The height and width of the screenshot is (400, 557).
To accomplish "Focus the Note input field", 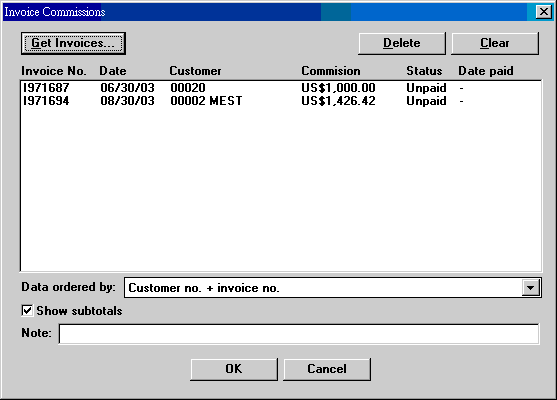I will [x=299, y=334].
